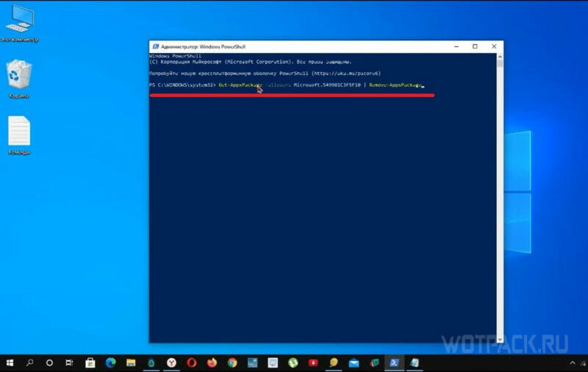Maximize the PowerShell window
Screen dimensions: 588x372
(475, 46)
